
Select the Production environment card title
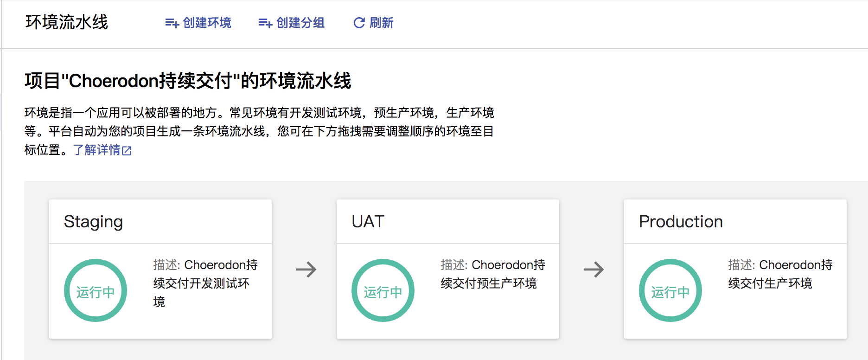click(x=681, y=222)
